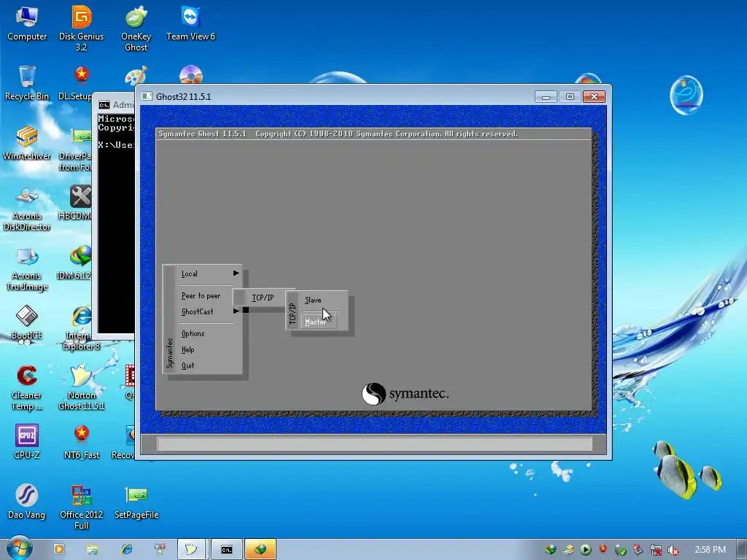Select the NT6_Fast desktop icon
The image size is (747, 560).
point(82,442)
